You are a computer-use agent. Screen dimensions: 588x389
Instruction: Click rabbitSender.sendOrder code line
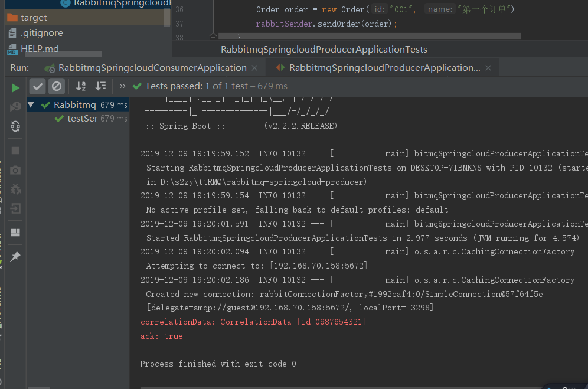coord(326,24)
